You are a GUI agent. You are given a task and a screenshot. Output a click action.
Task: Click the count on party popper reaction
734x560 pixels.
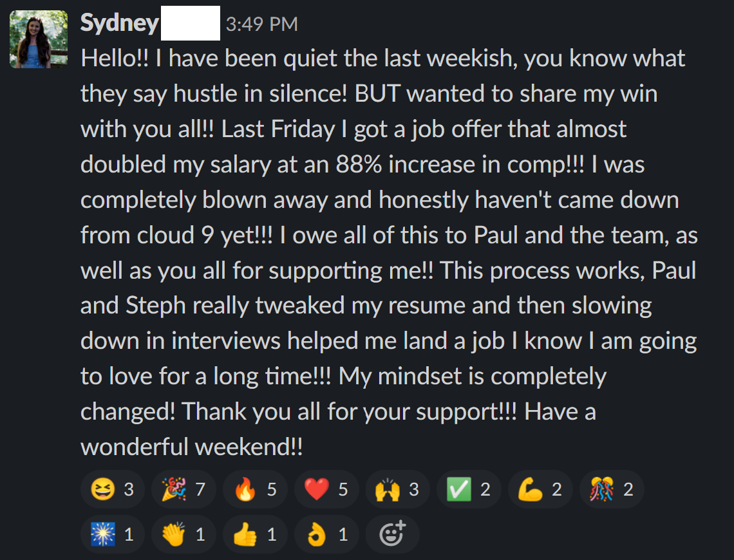[x=200, y=490]
